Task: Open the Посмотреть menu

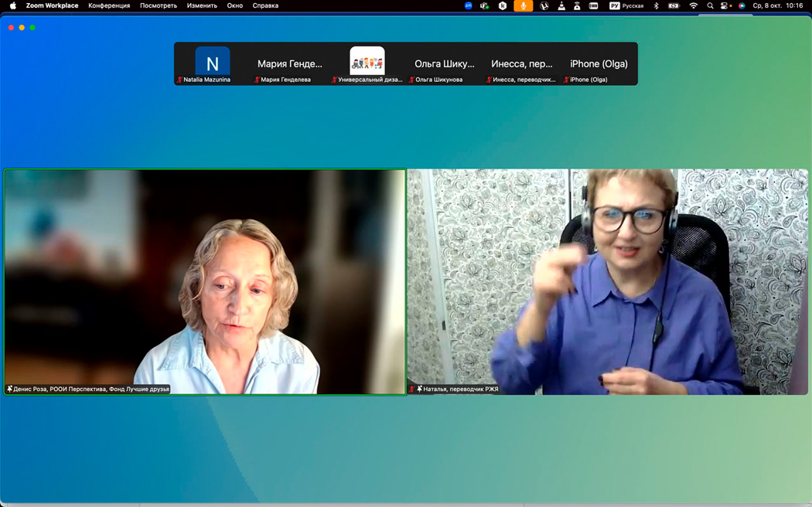Action: (x=158, y=5)
